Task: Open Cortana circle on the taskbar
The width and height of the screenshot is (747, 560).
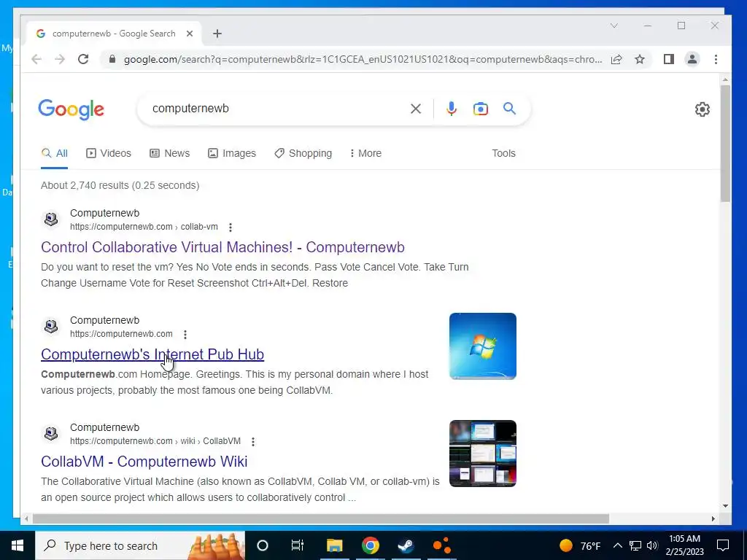Action: point(263,545)
